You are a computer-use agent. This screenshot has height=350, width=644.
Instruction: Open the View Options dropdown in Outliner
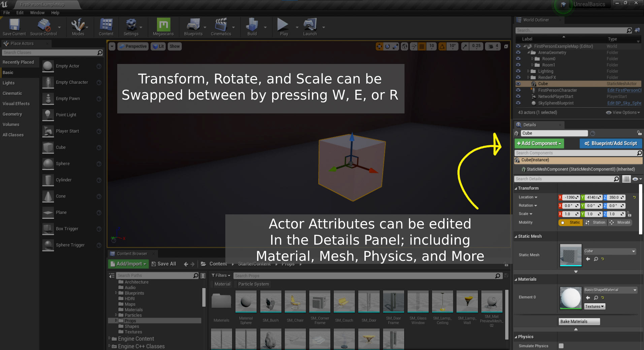coord(623,112)
